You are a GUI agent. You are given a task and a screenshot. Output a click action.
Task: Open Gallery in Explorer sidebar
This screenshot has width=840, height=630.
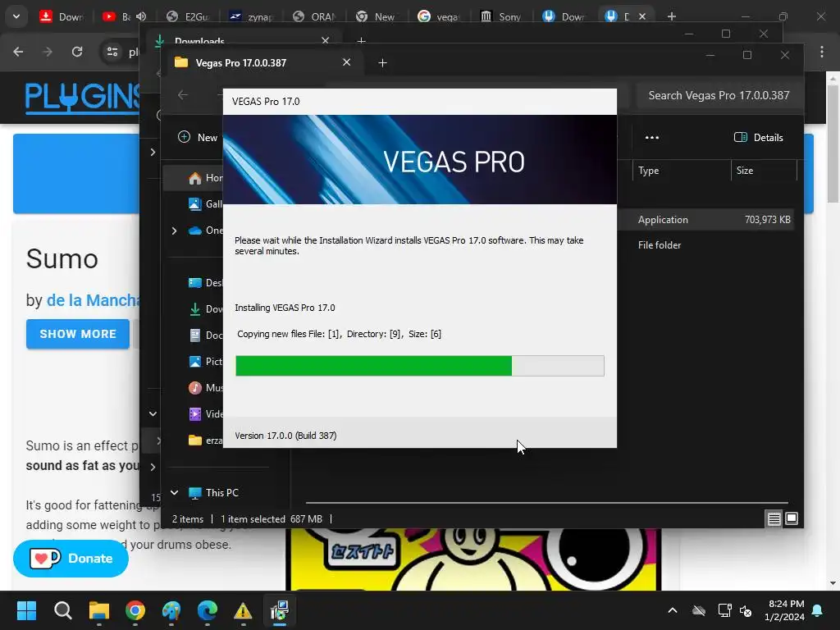pyautogui.click(x=208, y=204)
